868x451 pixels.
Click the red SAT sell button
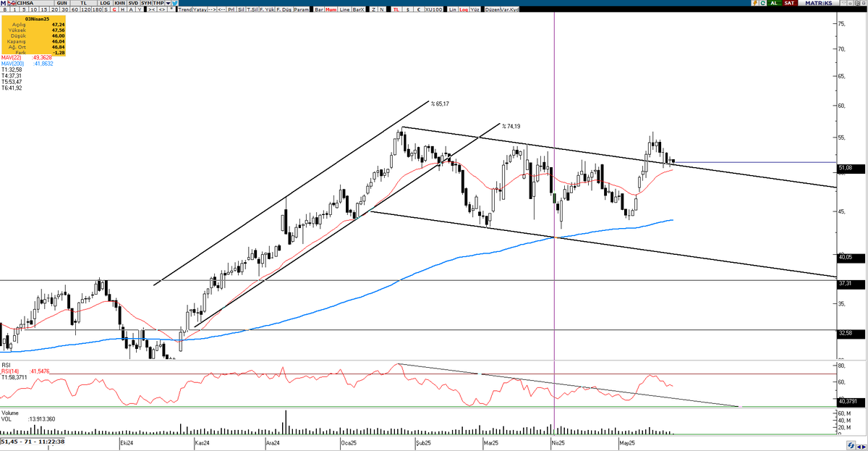788,4
